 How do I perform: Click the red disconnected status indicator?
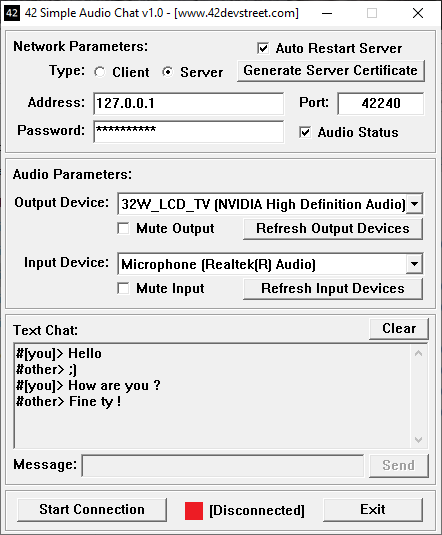(x=194, y=511)
